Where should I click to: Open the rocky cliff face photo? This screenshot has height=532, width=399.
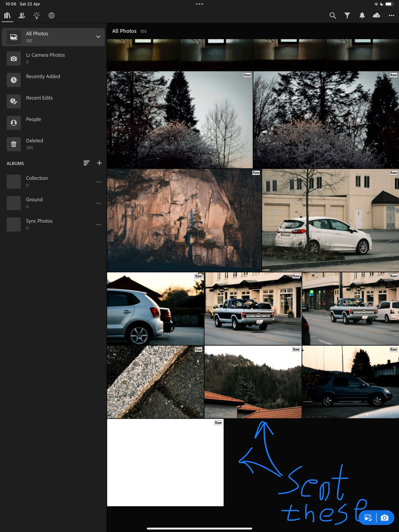pyautogui.click(x=184, y=220)
